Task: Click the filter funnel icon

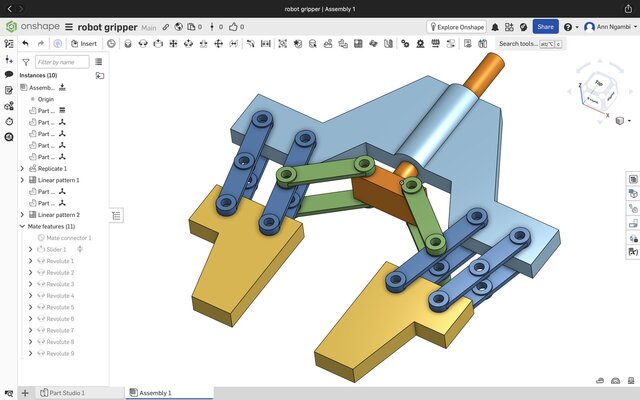Action: pyautogui.click(x=26, y=62)
